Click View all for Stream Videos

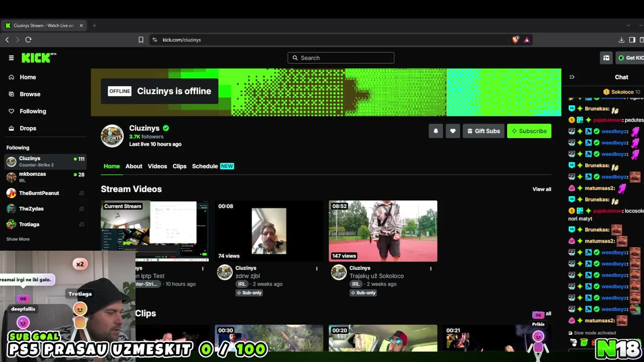[542, 190]
